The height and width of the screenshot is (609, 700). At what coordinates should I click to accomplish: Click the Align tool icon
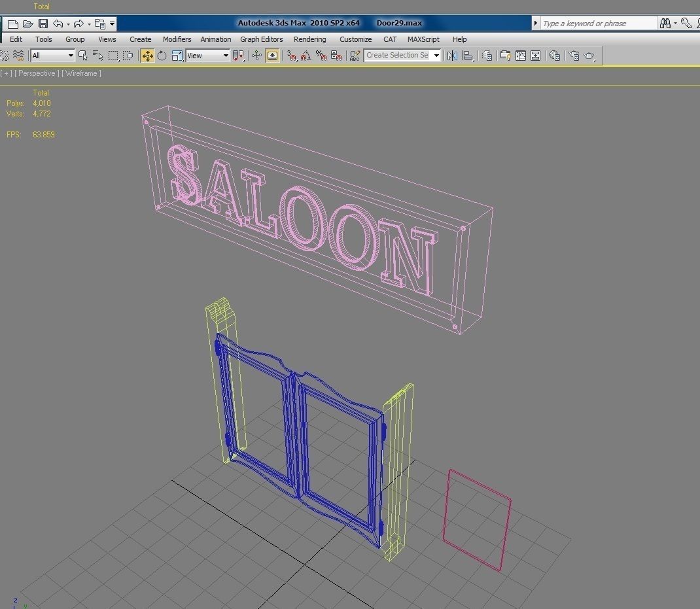(x=468, y=56)
